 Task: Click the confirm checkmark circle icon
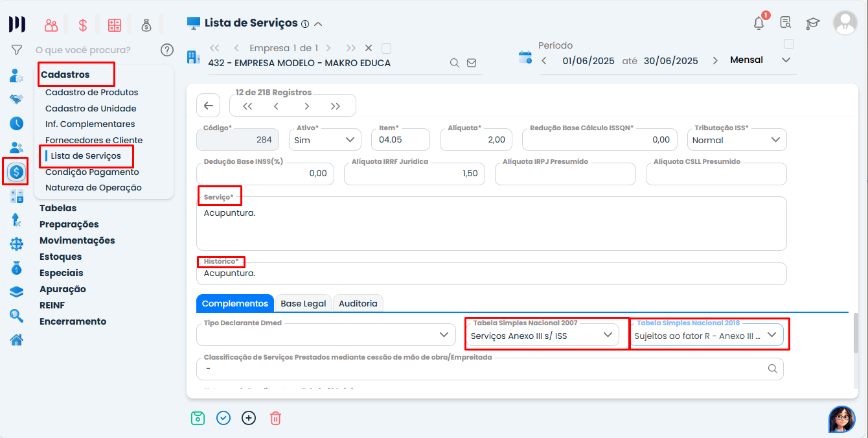pyautogui.click(x=223, y=418)
